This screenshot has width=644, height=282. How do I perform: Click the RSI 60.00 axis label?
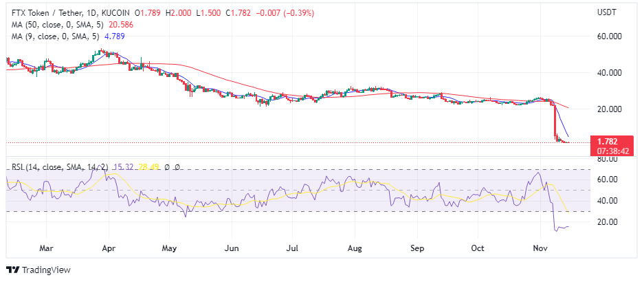tap(607, 180)
